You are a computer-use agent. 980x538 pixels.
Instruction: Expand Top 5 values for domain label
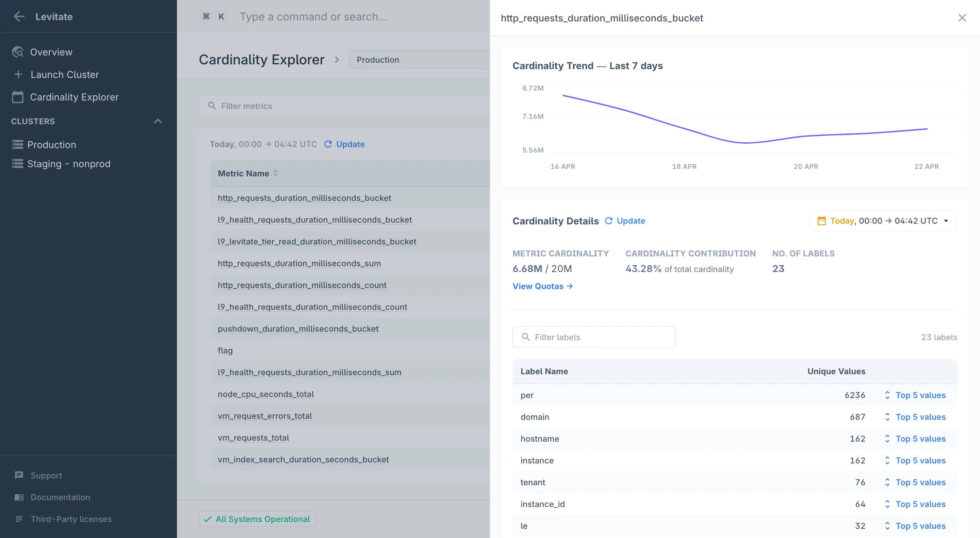coord(915,416)
